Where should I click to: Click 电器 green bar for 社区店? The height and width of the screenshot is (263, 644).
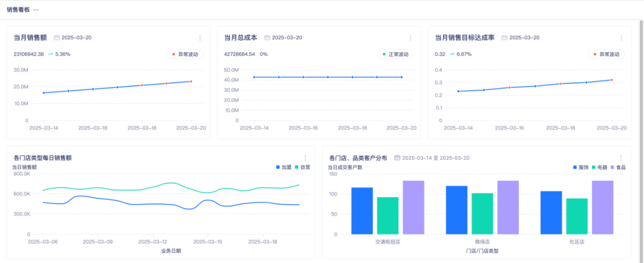pyautogui.click(x=577, y=216)
